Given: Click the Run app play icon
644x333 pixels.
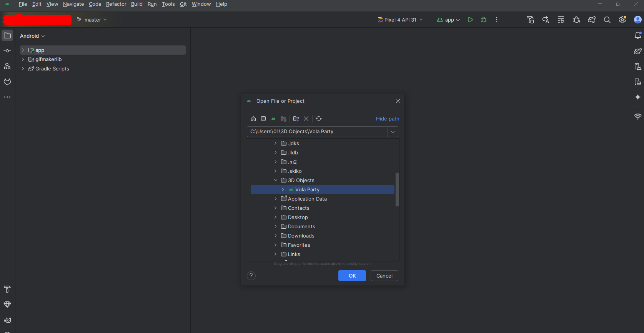Looking at the screenshot, I should click(x=470, y=20).
